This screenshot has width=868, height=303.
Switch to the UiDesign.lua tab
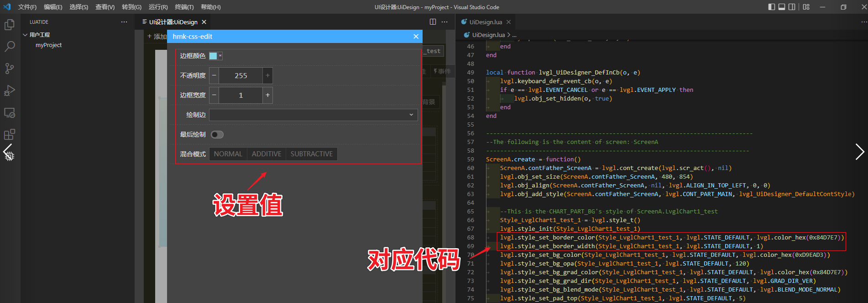[485, 22]
